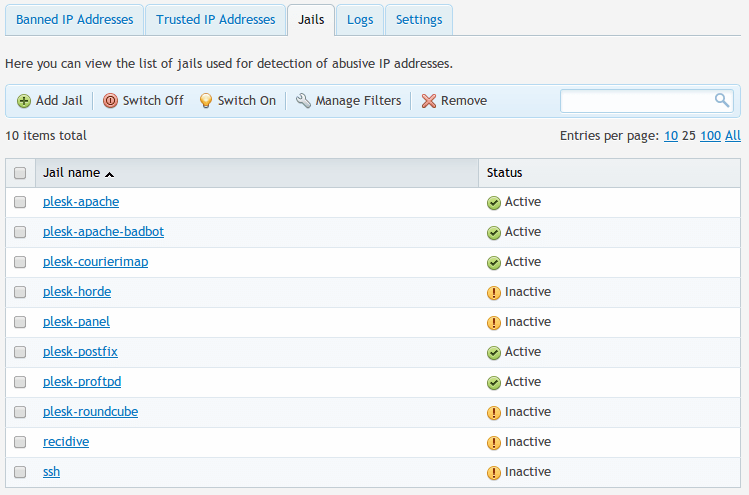Click the Active status icon for plesk-proftpd
Screen dimensions: 749x495
493,383
